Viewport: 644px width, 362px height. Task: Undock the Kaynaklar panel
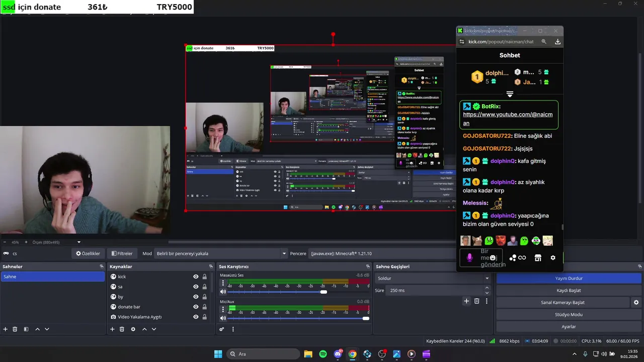pyautogui.click(x=211, y=266)
